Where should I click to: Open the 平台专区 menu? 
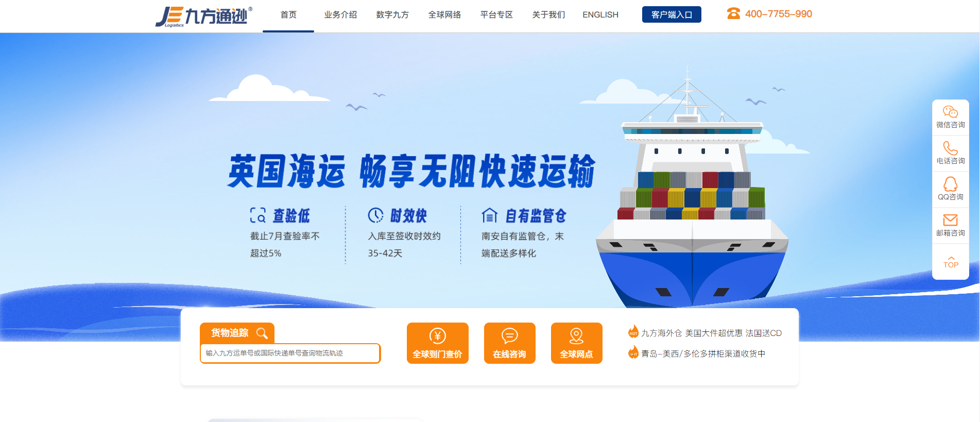tap(496, 15)
